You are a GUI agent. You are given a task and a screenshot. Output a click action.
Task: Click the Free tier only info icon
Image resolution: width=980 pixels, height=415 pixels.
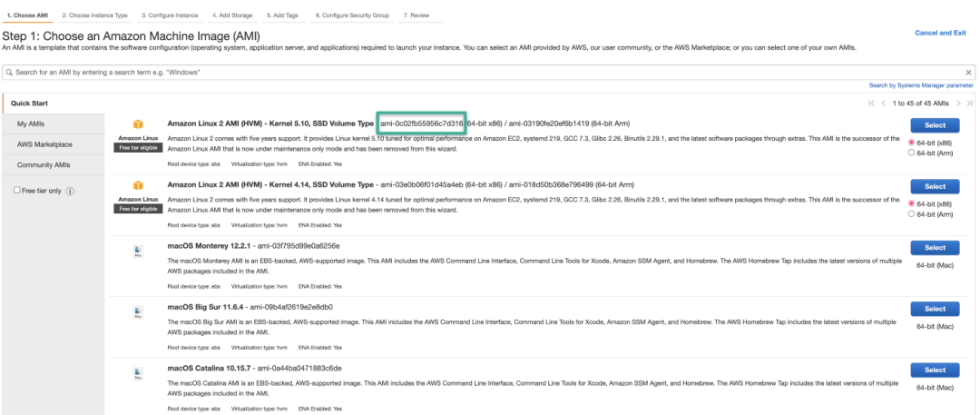[x=70, y=192]
